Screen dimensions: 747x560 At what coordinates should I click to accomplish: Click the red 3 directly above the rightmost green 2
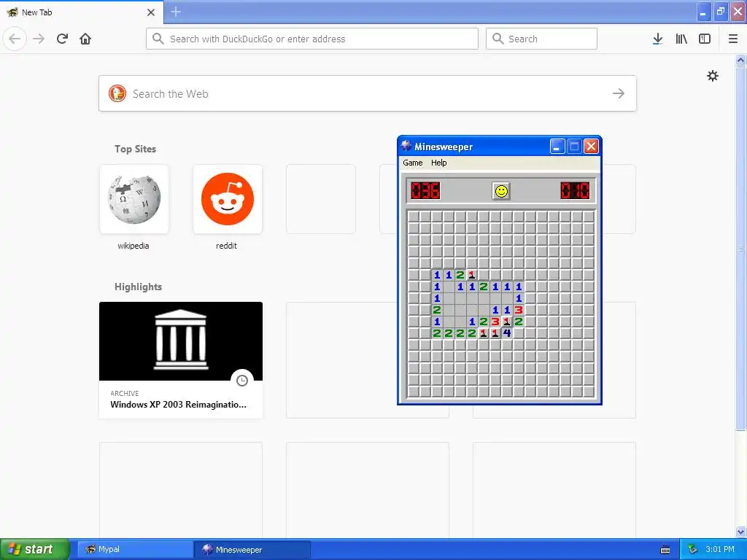[x=519, y=310]
